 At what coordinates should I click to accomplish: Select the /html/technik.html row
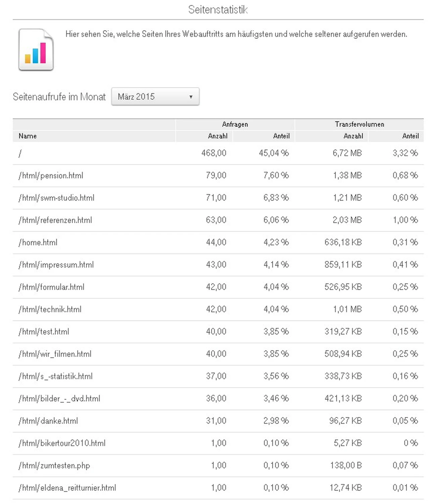(50, 309)
